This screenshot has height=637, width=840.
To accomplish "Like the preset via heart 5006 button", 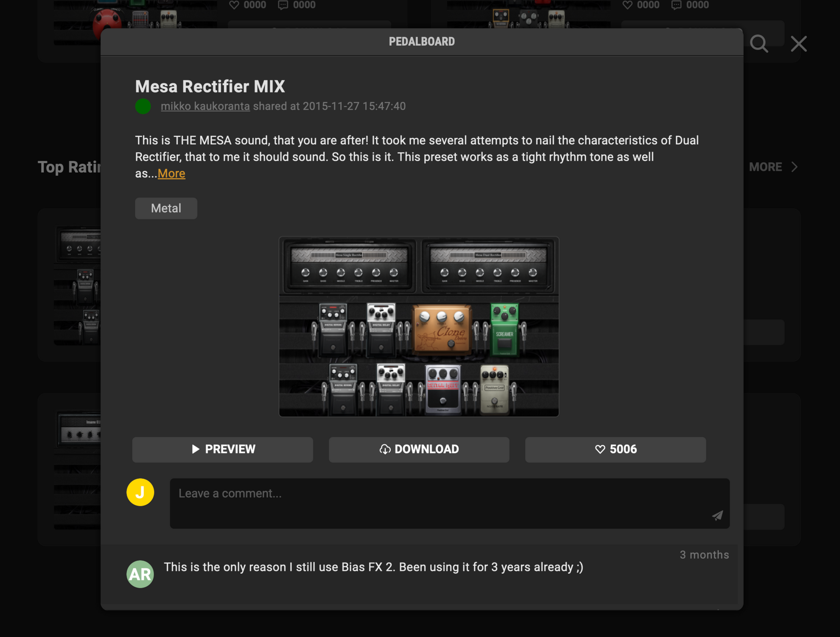I will click(616, 449).
